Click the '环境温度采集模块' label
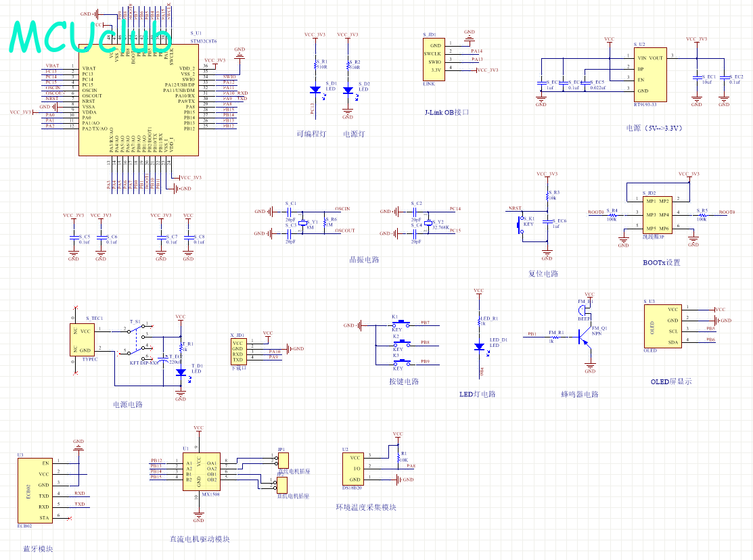Screen dimensions: 753x560 coord(366,508)
